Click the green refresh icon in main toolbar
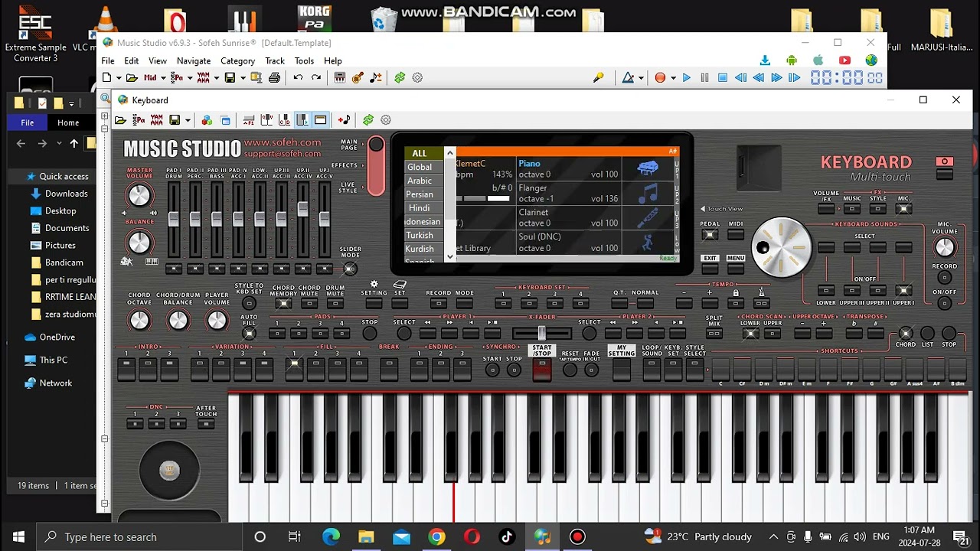 (400, 77)
